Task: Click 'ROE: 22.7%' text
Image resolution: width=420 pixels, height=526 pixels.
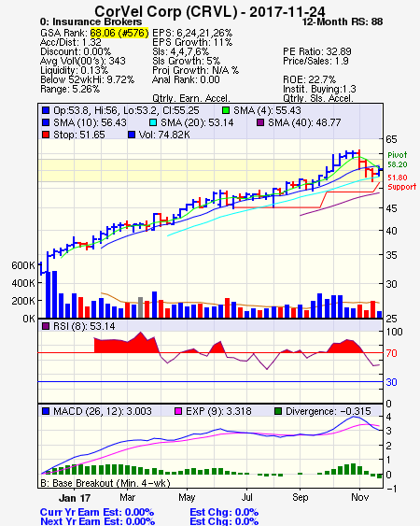Action: pyautogui.click(x=309, y=79)
